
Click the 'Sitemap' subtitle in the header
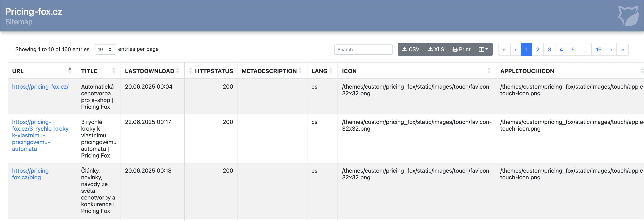coord(19,22)
